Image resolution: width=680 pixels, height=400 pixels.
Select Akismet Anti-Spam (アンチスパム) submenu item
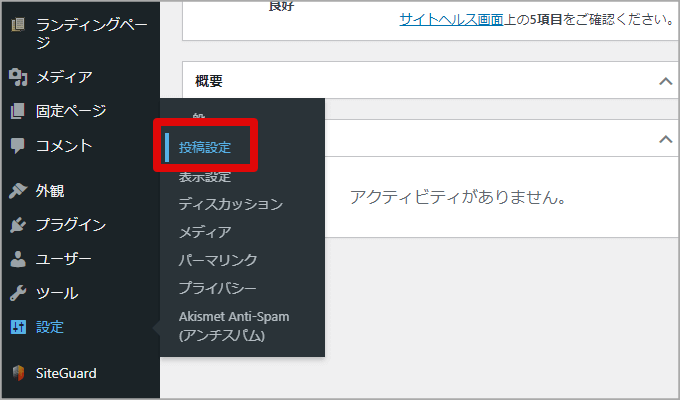pos(234,326)
